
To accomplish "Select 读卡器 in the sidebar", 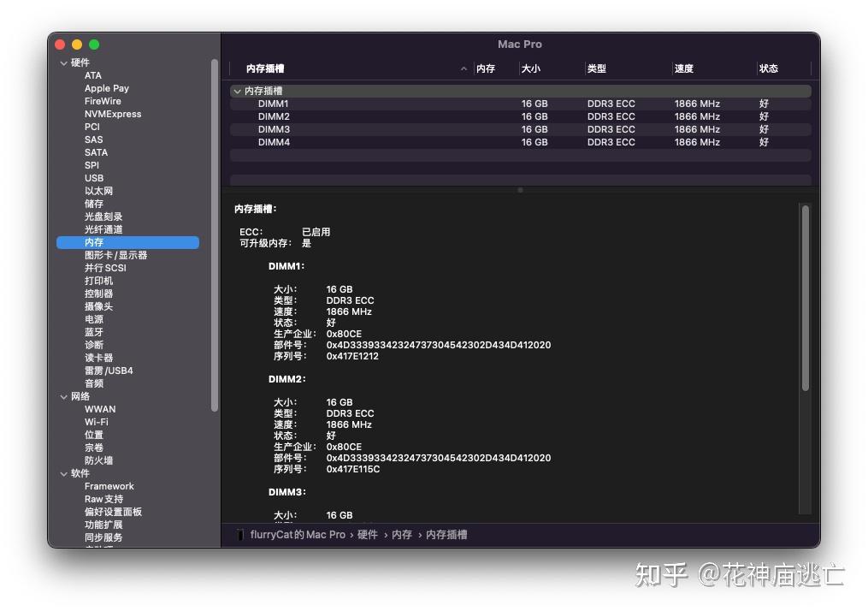I will (98, 358).
